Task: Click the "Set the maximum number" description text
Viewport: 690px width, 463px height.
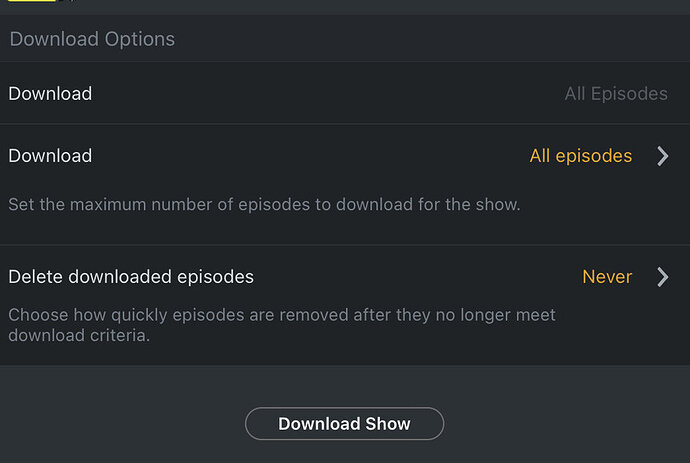Action: (264, 205)
